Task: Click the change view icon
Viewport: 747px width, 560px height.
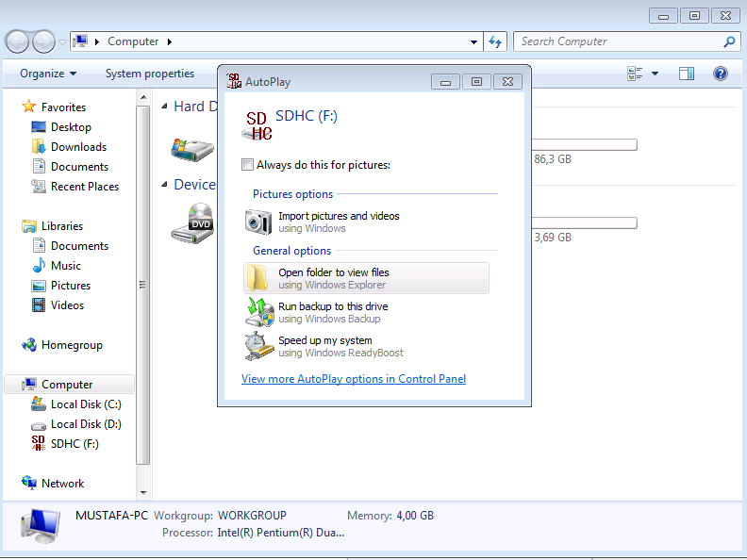Action: click(635, 74)
